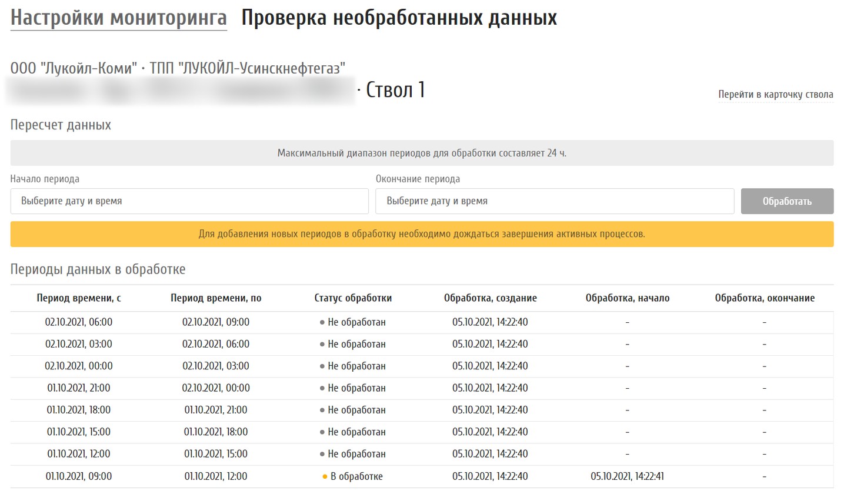Follow the Перейти в карточку ствола link
The image size is (847, 504).
(775, 94)
